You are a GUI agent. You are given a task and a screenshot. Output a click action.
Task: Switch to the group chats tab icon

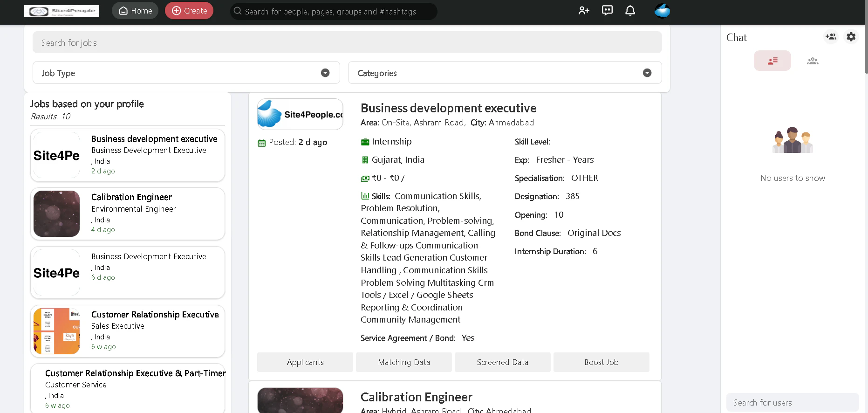coord(813,61)
